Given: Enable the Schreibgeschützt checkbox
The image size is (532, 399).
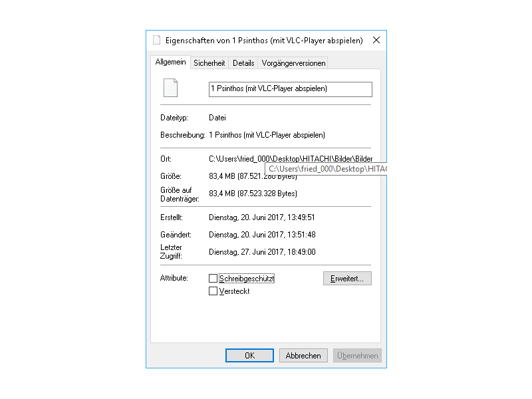Looking at the screenshot, I should coord(213,279).
